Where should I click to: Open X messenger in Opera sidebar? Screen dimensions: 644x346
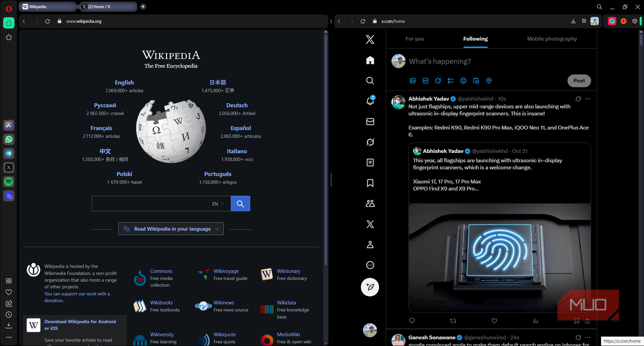click(9, 167)
